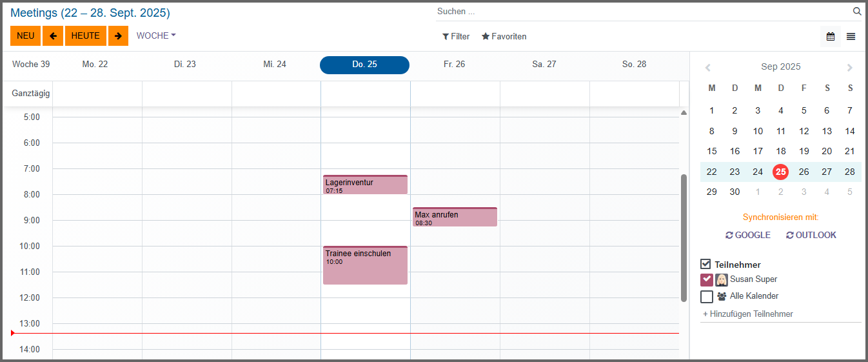The width and height of the screenshot is (868, 362).
Task: Click the search magnifier icon
Action: 857,12
